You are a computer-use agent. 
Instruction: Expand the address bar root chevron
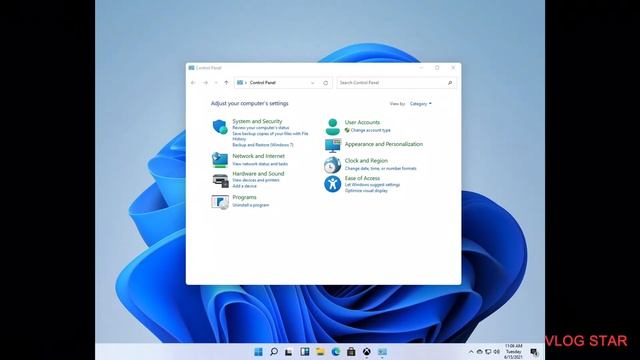(246, 83)
